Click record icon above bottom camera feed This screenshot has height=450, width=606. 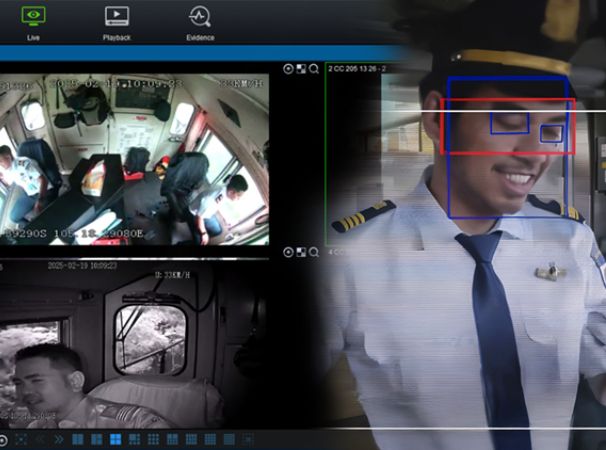tap(288, 252)
